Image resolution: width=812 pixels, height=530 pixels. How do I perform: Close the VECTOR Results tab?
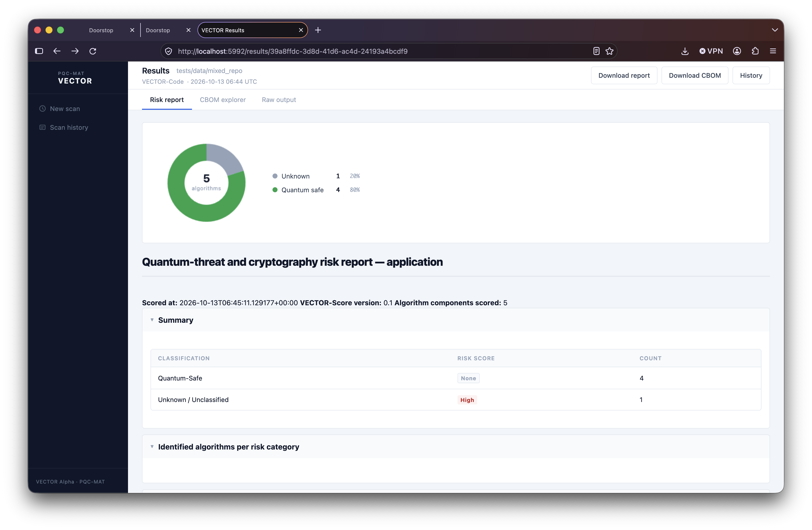[x=301, y=30]
